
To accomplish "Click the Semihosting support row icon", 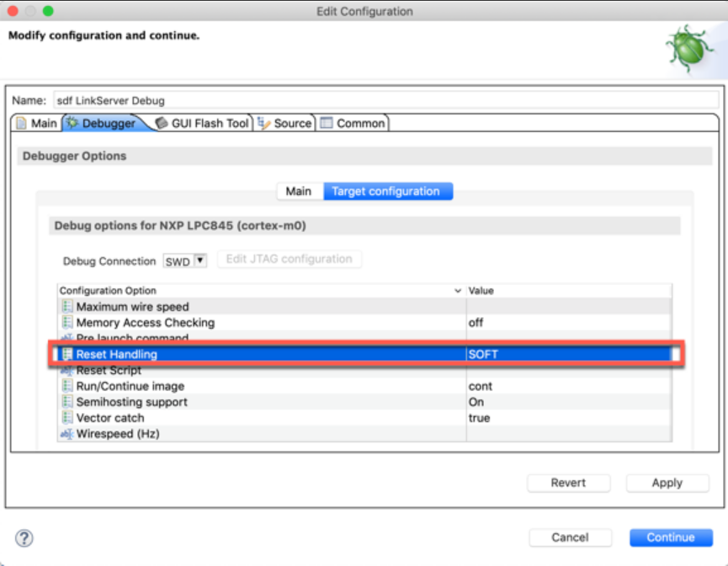I will (x=67, y=402).
